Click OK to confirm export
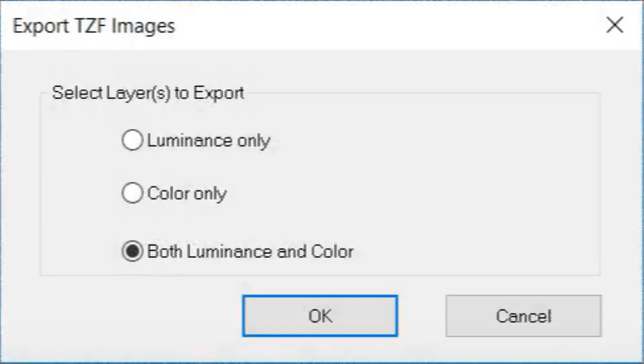 click(x=320, y=316)
